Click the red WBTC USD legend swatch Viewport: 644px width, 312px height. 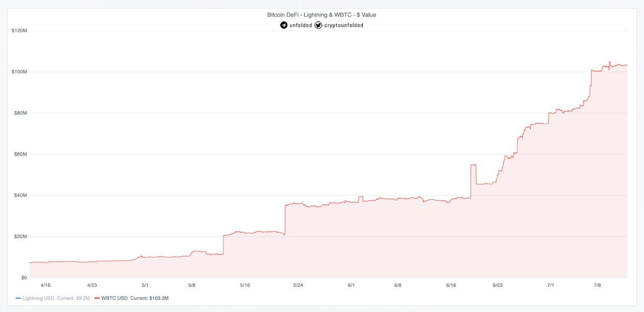pyautogui.click(x=97, y=298)
